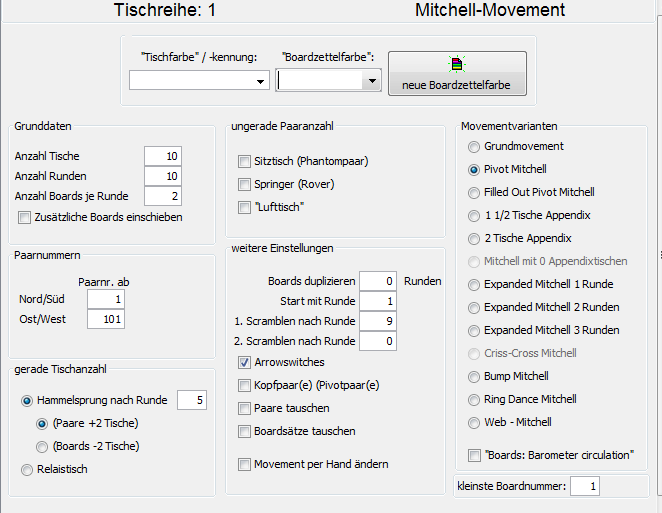
Task: Click the neue Boardzettelfarbe button
Action: [x=457, y=73]
